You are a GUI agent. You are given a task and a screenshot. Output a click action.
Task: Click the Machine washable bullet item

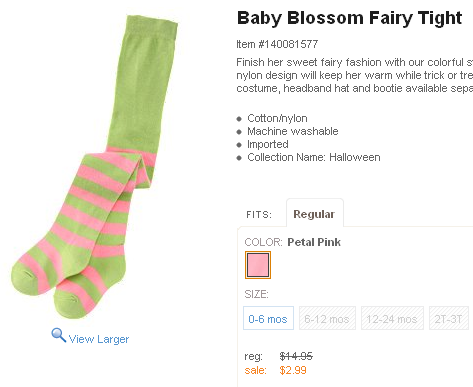point(293,131)
